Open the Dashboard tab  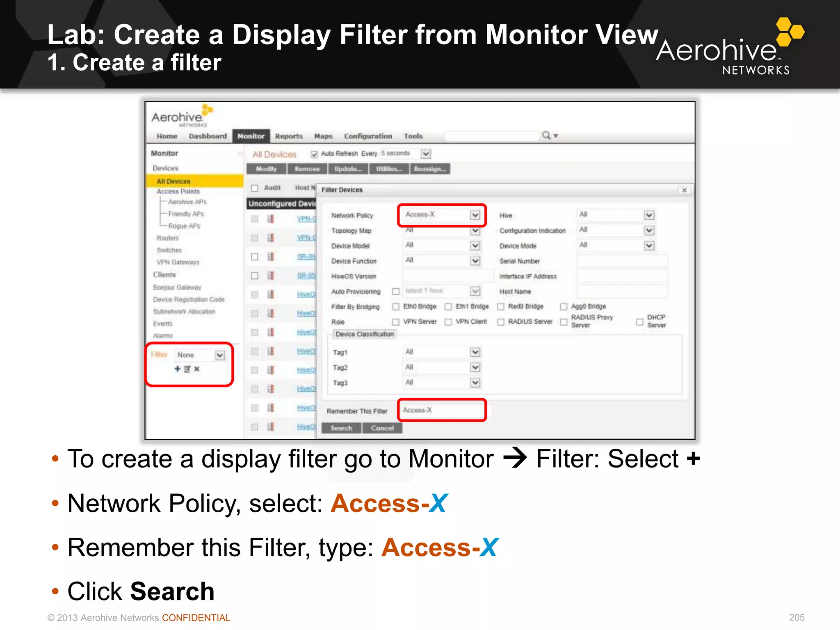click(208, 136)
